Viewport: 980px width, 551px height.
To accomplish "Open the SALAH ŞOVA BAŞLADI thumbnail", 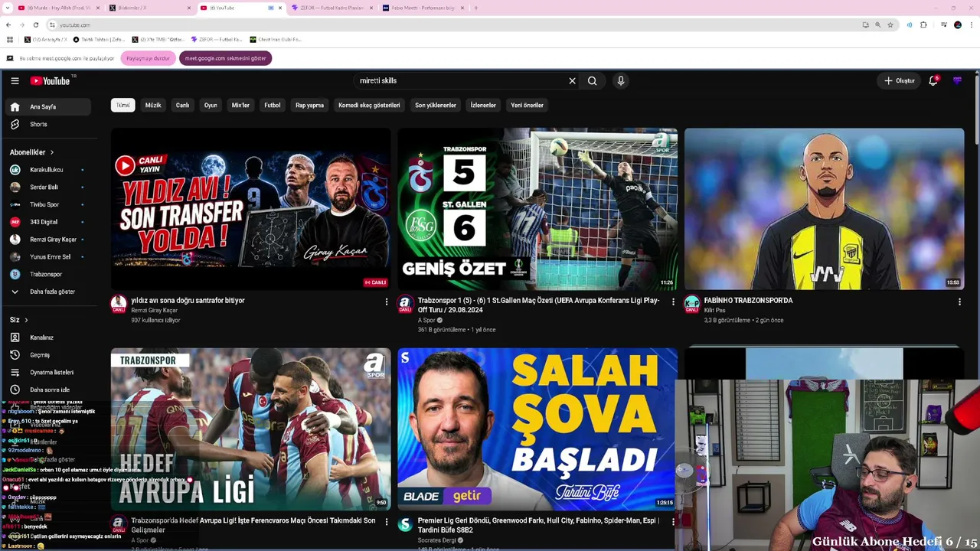I will tap(537, 429).
